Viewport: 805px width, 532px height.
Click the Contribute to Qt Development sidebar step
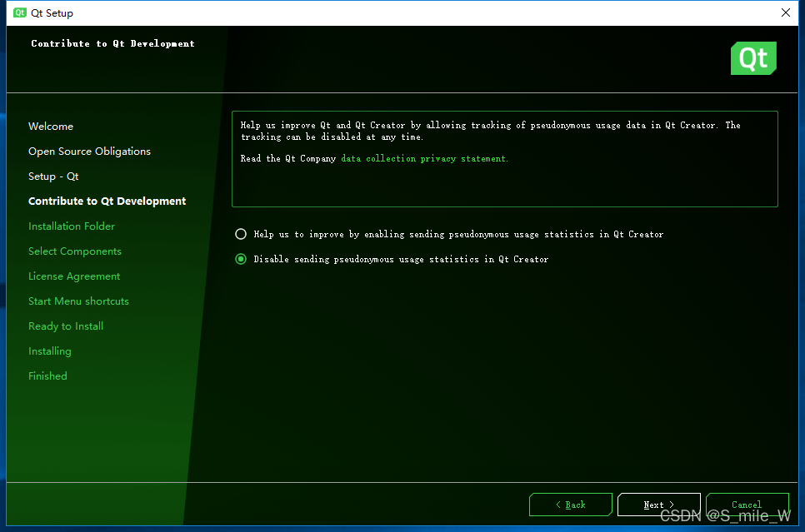[107, 201]
